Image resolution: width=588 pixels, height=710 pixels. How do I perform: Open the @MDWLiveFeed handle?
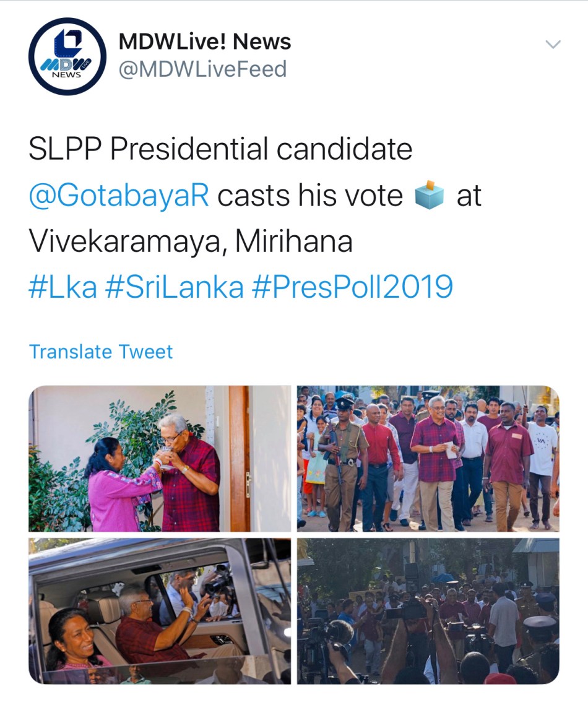202,69
